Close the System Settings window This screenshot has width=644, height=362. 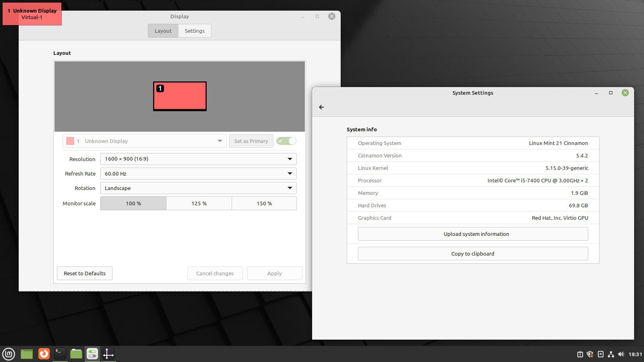625,93
